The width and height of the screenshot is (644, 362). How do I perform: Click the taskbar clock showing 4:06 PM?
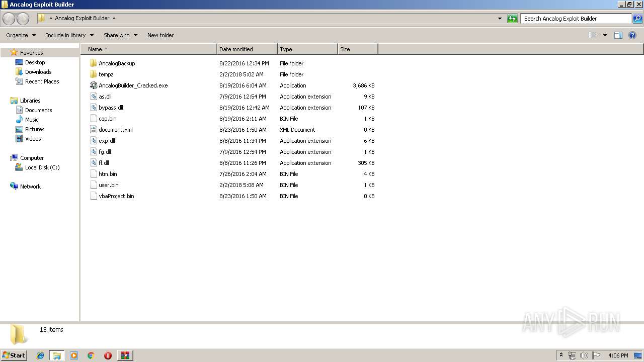coord(618,355)
